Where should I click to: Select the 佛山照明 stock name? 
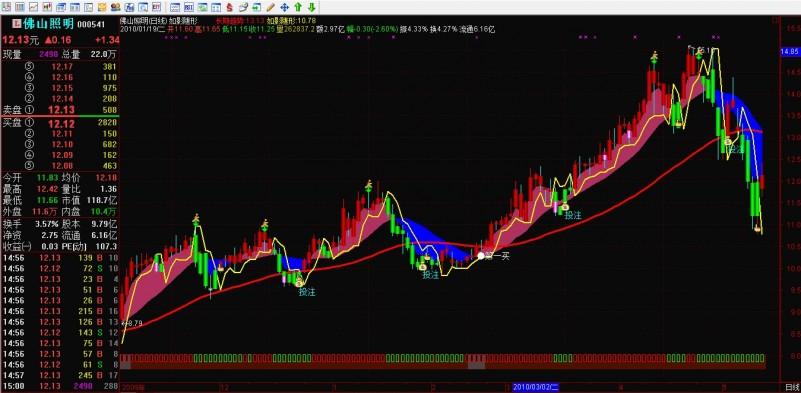tap(48, 24)
